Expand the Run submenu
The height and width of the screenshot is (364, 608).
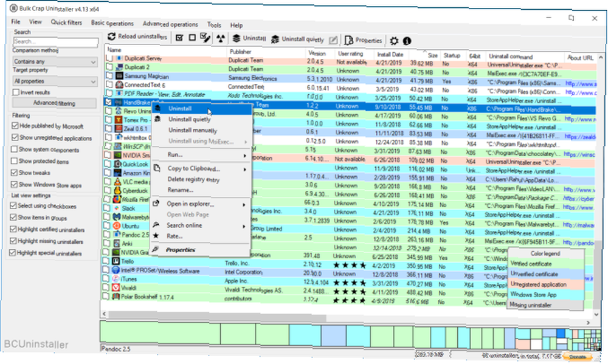[202, 155]
